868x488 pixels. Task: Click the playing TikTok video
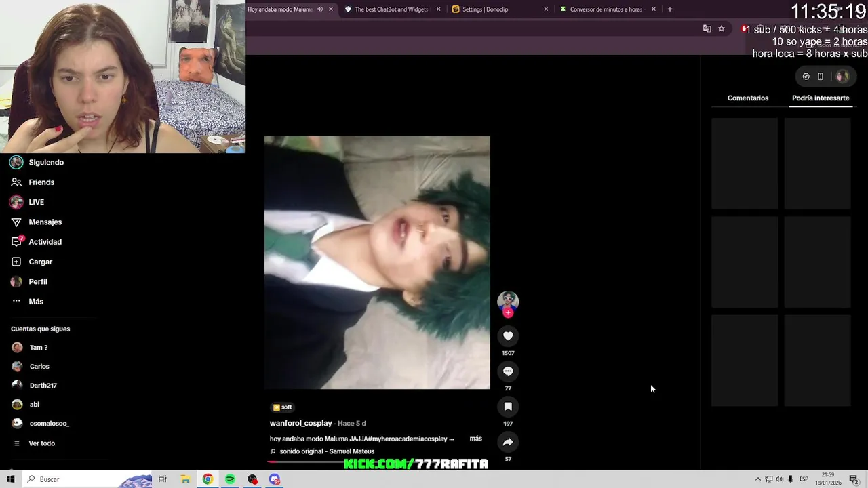[377, 262]
